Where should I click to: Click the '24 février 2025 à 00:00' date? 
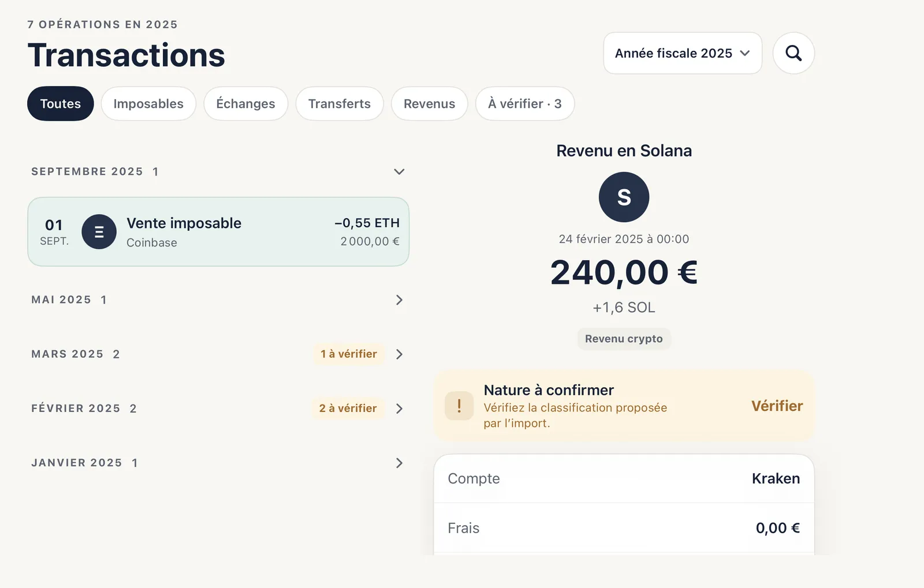coord(624,239)
